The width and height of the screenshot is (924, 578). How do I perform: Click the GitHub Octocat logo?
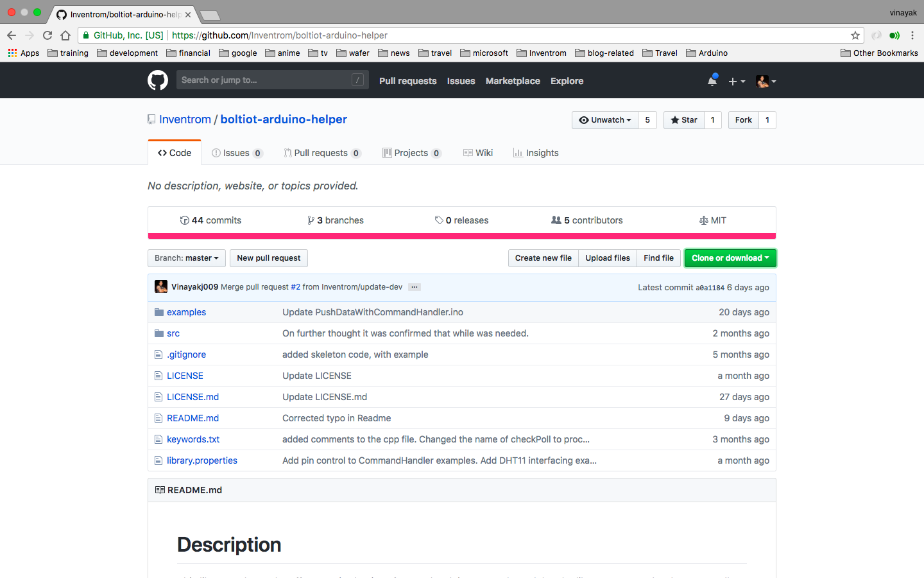pos(158,80)
